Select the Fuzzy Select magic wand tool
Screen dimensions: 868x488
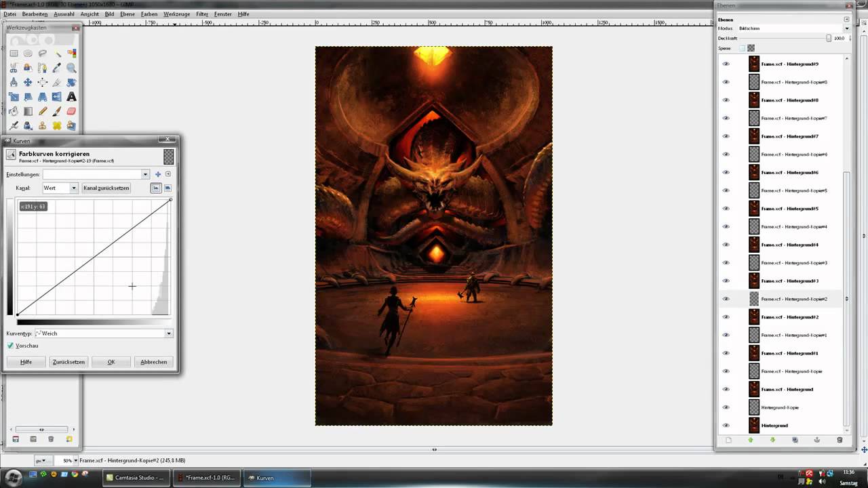[x=57, y=54]
